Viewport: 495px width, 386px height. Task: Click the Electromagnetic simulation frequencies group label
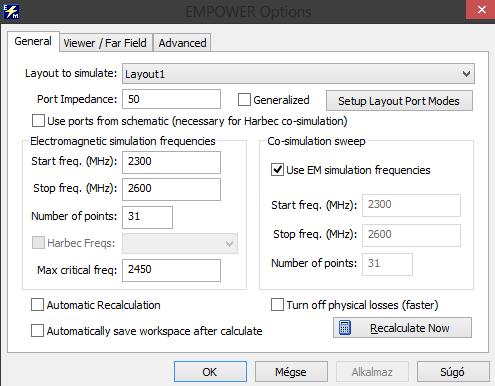(x=123, y=141)
